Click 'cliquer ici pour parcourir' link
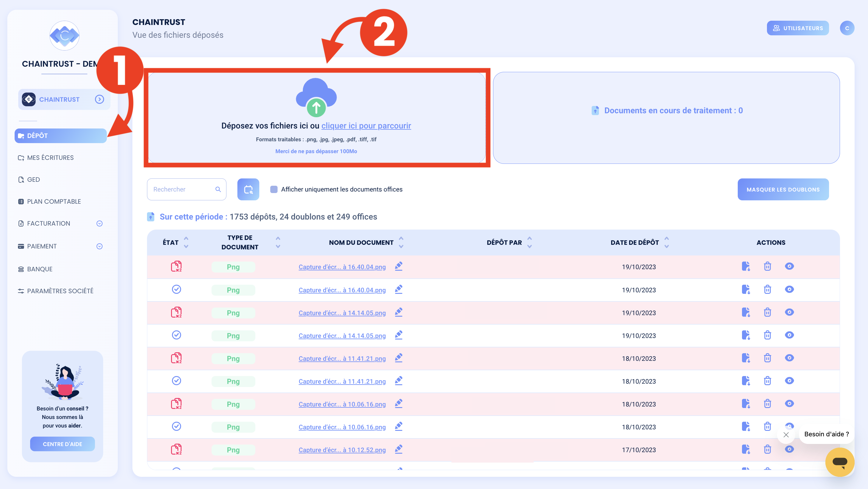Screen dimensions: 868x489 pyautogui.click(x=366, y=126)
